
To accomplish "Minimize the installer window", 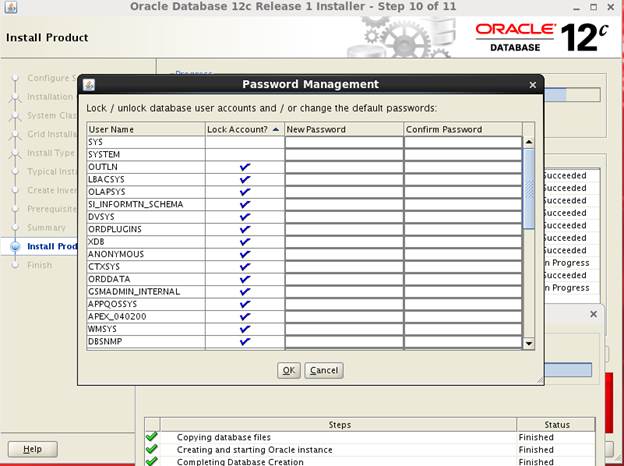I will tap(577, 8).
